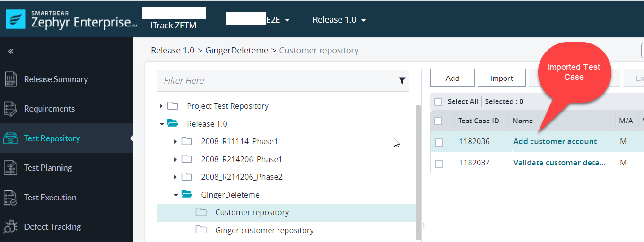644x242 pixels.
Task: Click the Zephyr Enterprise logo icon
Action: (x=16, y=19)
